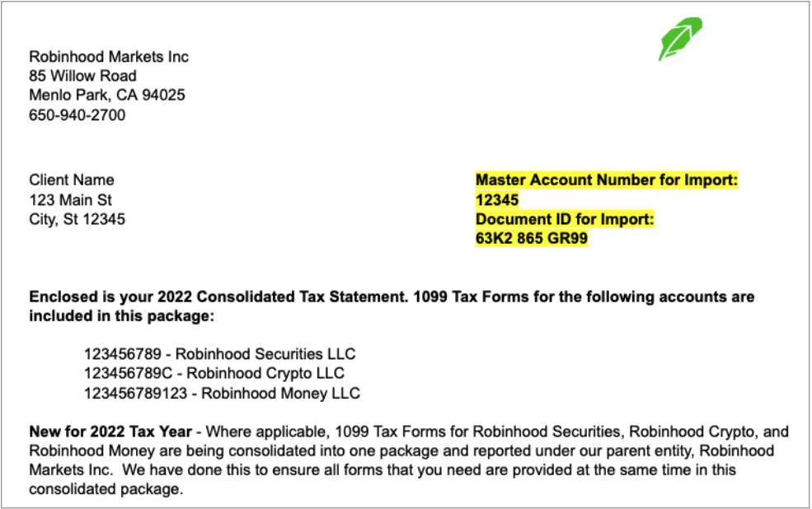Screen dimensions: 812x509
Task: Select the Robinhood Crypto LLC account line
Action: 213,374
